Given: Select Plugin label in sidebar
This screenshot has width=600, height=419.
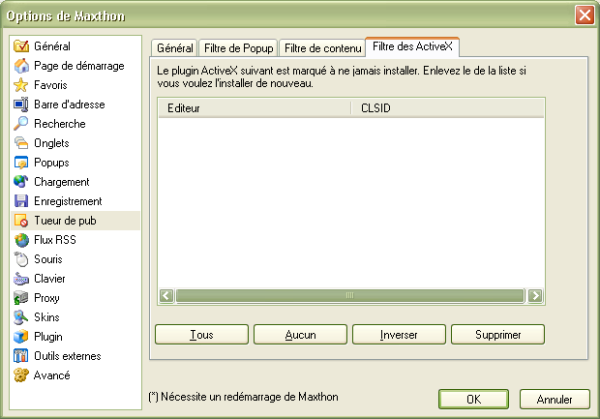Looking at the screenshot, I should click(x=48, y=336).
